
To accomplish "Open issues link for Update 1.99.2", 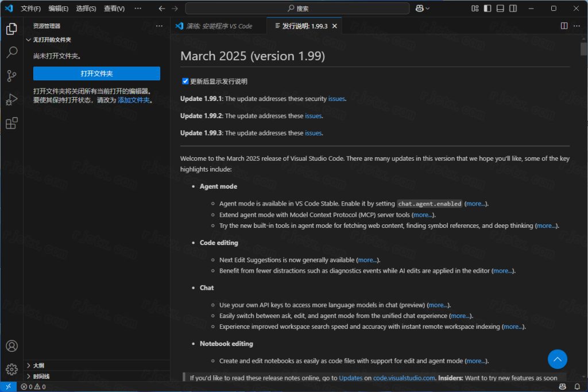I will pyautogui.click(x=313, y=116).
